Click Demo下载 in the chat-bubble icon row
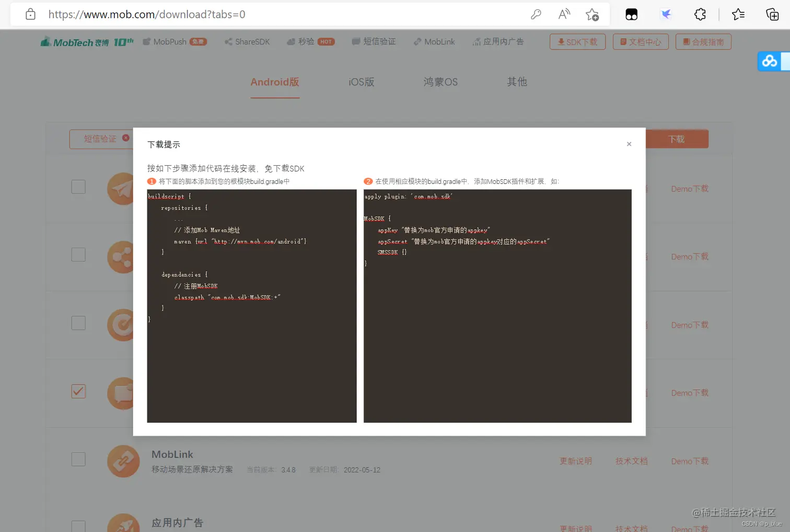Viewport: 790px width, 532px height. point(690,393)
